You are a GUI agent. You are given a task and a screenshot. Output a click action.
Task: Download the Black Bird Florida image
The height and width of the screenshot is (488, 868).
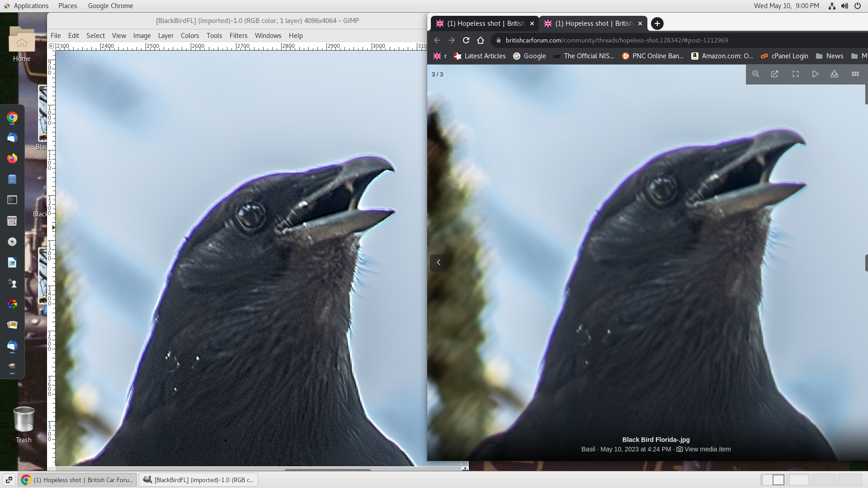[835, 74]
